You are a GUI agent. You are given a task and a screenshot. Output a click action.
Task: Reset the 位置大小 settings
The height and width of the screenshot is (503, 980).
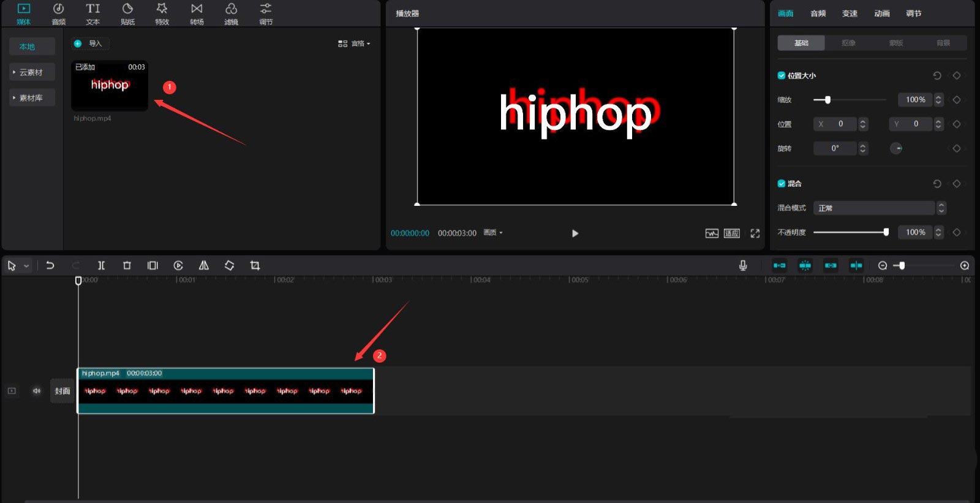click(937, 75)
